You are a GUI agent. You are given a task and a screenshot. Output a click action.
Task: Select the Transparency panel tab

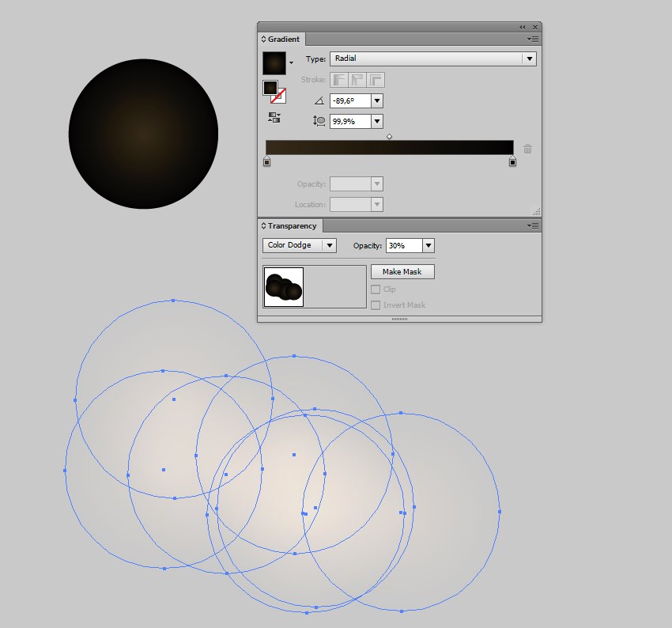289,226
